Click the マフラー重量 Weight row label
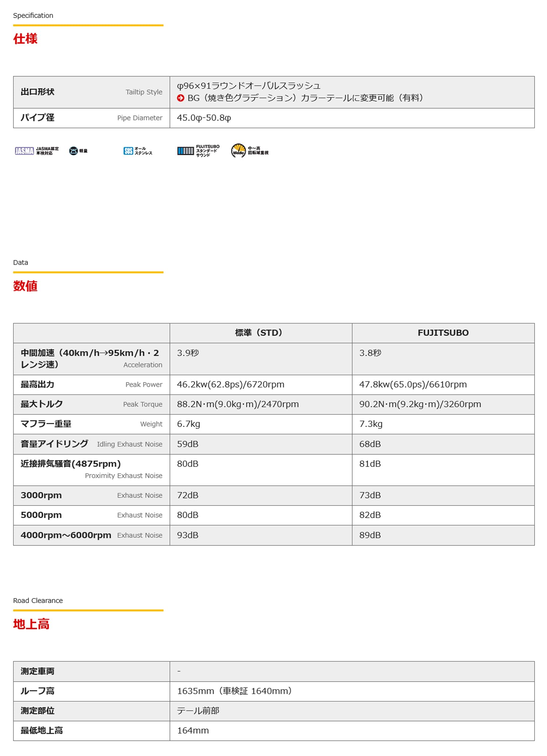Viewport: 547px width, 756px height. click(46, 424)
